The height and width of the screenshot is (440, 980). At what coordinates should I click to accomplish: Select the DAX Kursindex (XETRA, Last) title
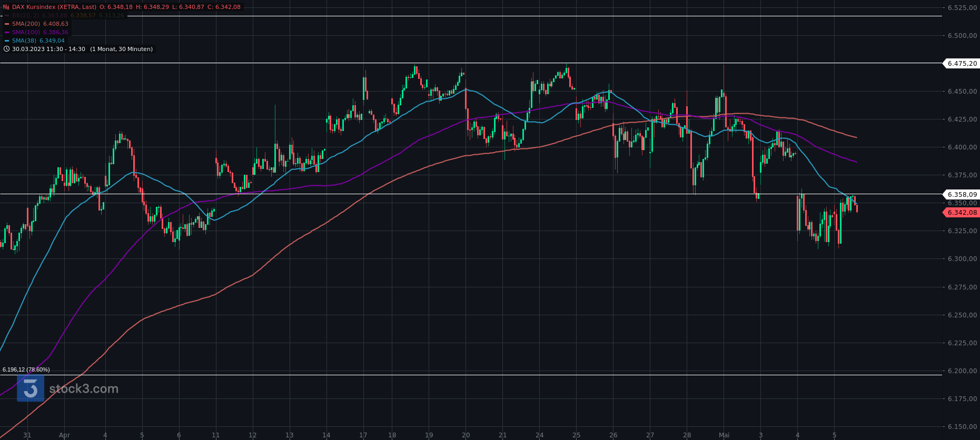[x=54, y=7]
